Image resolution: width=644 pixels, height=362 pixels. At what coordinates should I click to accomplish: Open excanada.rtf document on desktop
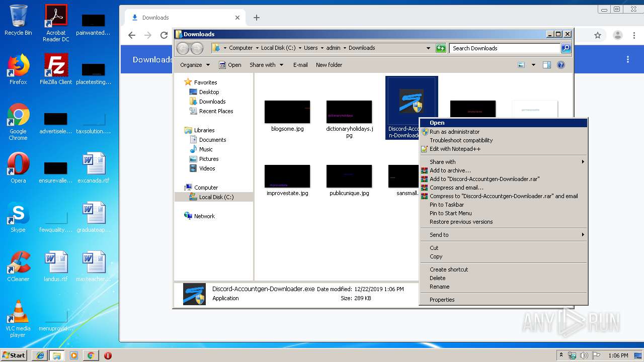pos(94,168)
